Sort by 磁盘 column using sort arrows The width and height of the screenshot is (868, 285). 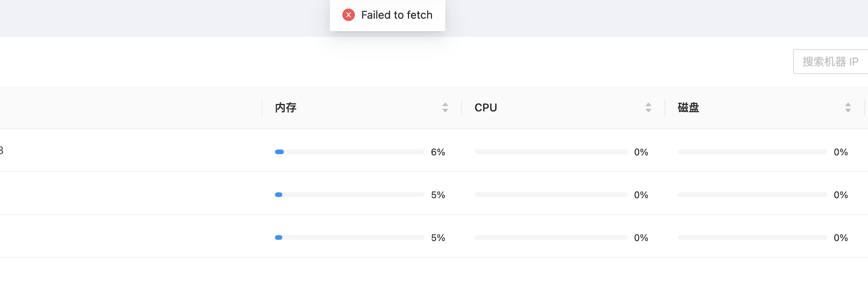coord(848,107)
